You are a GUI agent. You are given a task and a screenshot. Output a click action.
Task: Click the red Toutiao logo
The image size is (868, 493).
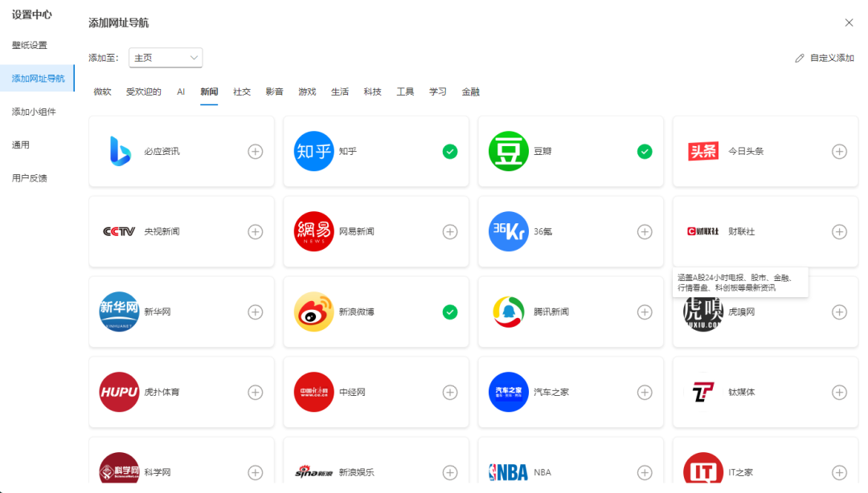click(703, 151)
